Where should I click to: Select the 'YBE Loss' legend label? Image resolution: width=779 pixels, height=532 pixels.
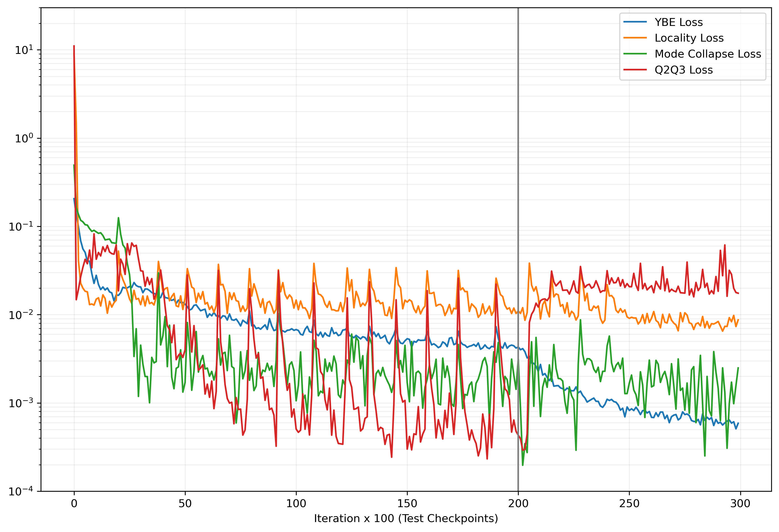[678, 22]
